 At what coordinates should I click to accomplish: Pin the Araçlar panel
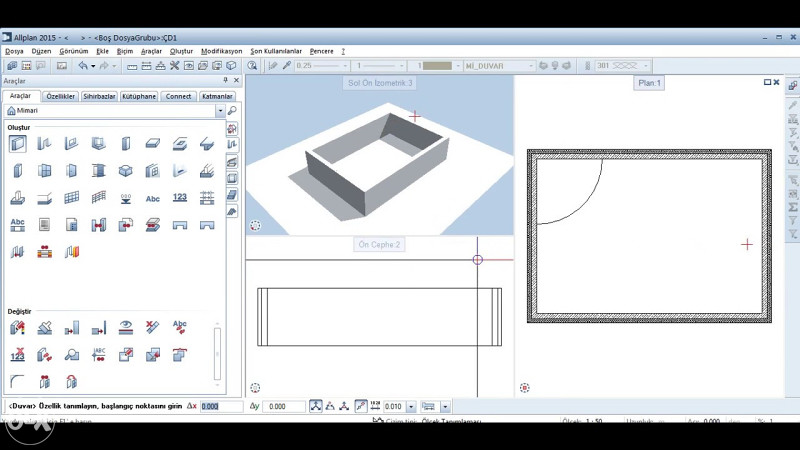tap(226, 80)
